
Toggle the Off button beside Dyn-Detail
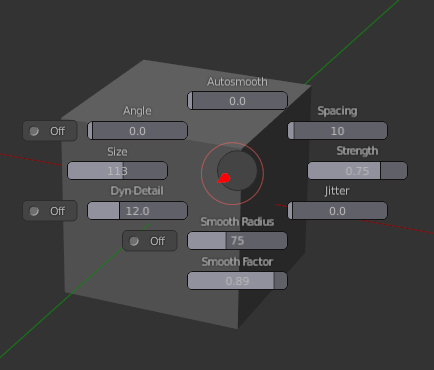(x=50, y=211)
